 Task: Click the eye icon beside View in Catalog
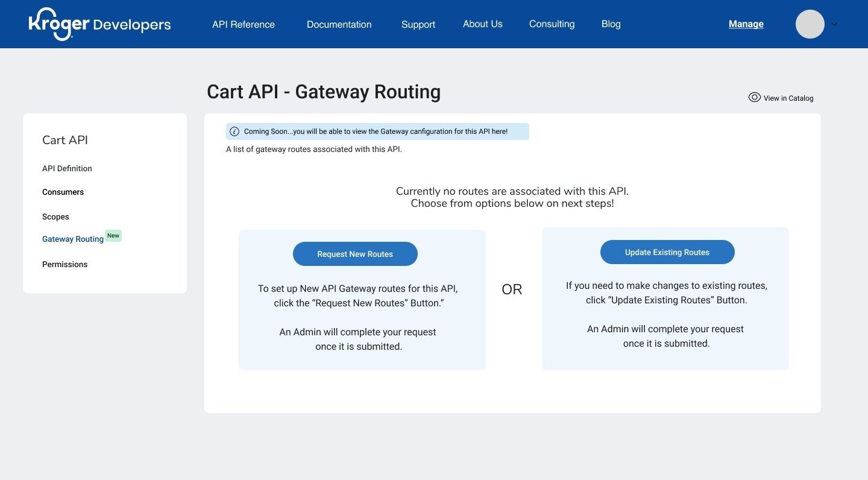click(754, 97)
